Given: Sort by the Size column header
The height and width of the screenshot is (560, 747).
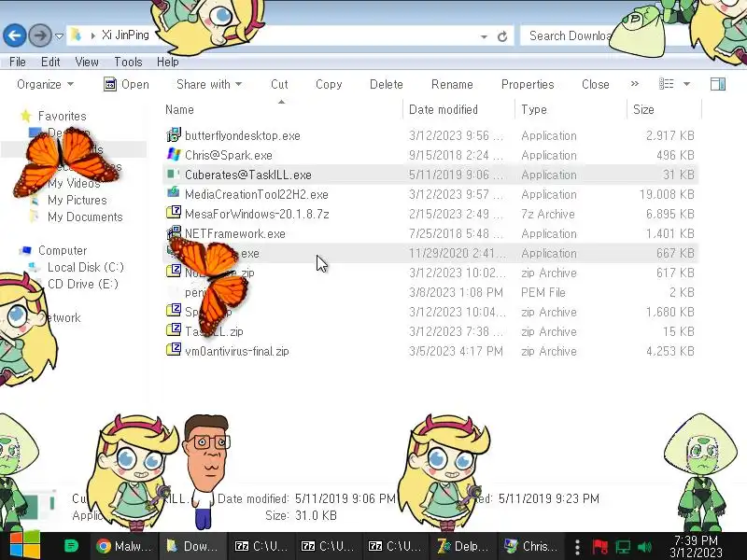Looking at the screenshot, I should (643, 109).
